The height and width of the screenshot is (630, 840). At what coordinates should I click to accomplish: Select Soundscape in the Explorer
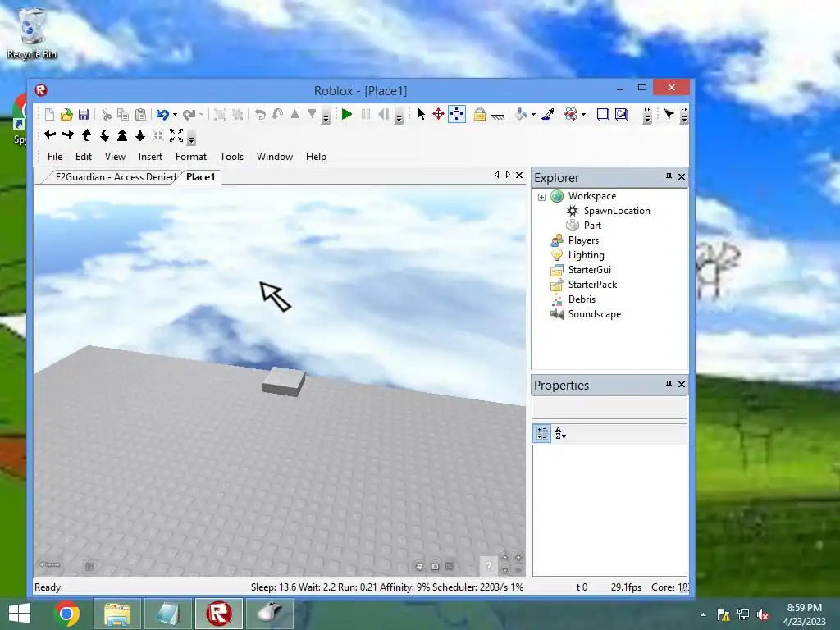tap(595, 314)
